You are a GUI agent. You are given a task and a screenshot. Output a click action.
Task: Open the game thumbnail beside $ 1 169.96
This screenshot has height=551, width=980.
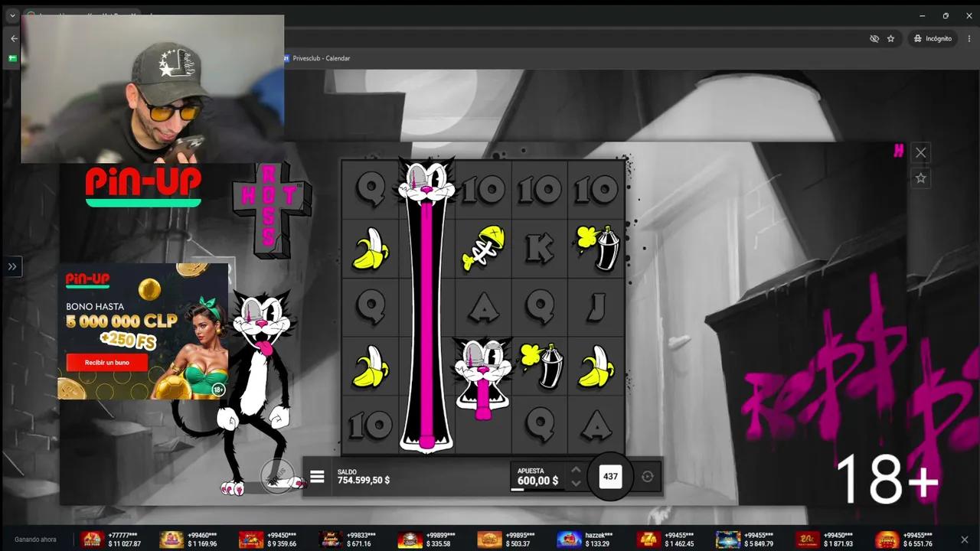click(171, 540)
